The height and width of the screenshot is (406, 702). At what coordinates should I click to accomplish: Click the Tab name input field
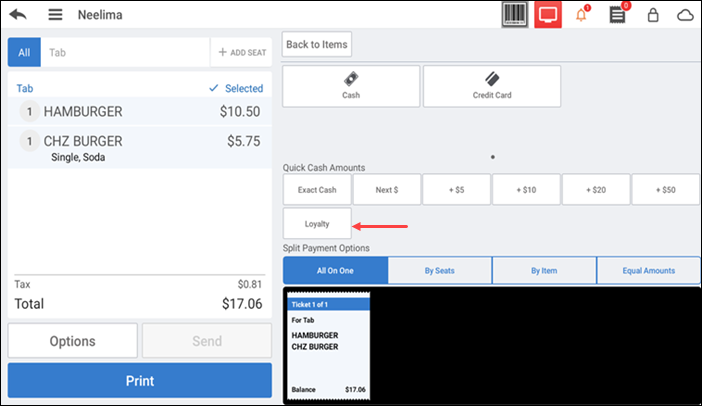click(124, 52)
